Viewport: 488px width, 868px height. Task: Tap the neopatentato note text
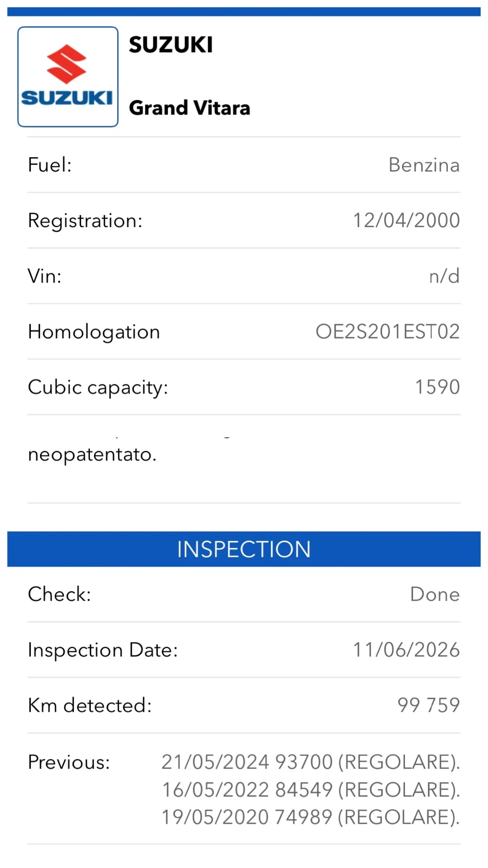[92, 455]
